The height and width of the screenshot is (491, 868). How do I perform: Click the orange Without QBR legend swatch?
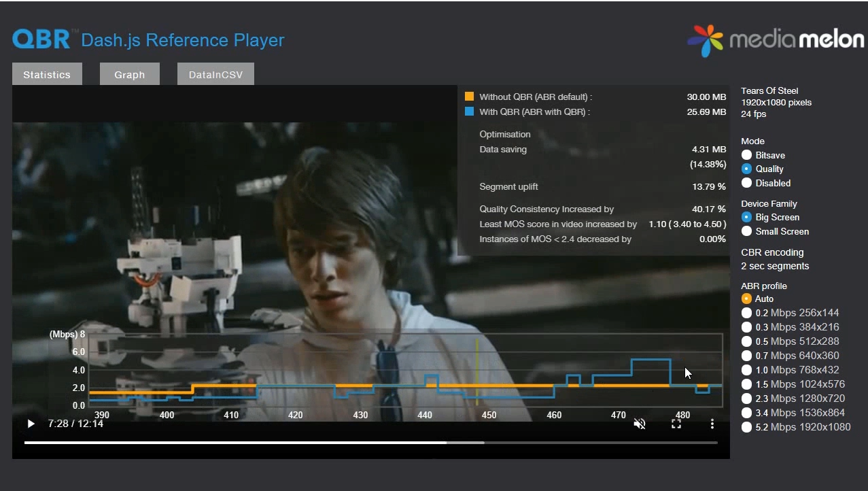point(469,97)
